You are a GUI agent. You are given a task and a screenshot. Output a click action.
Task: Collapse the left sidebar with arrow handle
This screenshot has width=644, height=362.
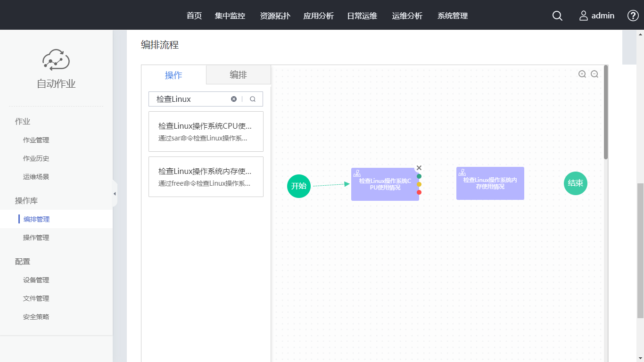pos(115,194)
